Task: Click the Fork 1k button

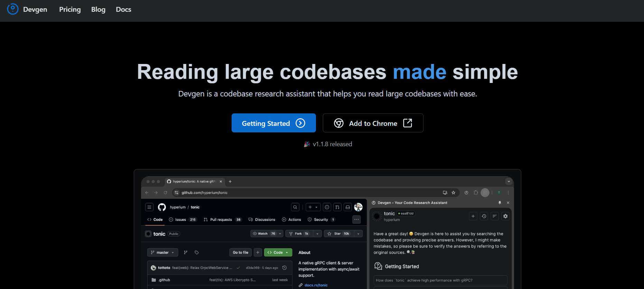Action: [299, 234]
